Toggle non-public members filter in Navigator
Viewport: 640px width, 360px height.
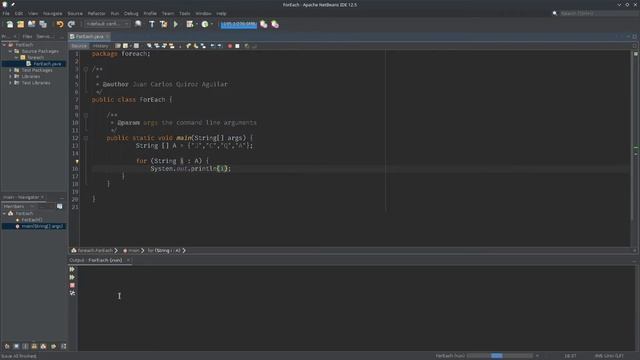[x=34, y=346]
